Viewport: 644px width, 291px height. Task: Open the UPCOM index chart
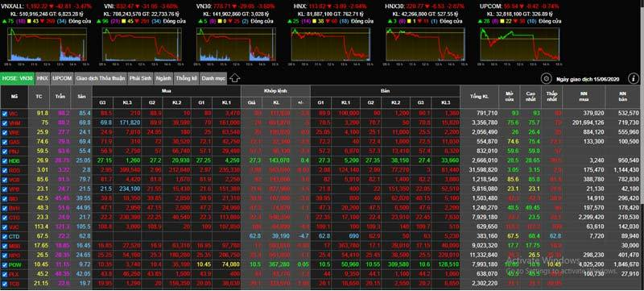point(519,44)
